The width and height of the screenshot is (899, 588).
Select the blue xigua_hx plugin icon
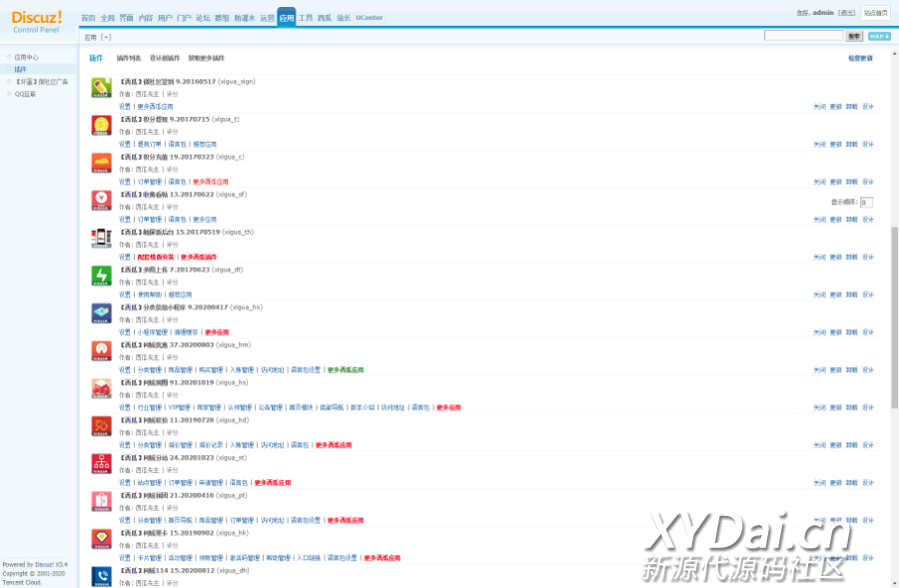pyautogui.click(x=102, y=313)
